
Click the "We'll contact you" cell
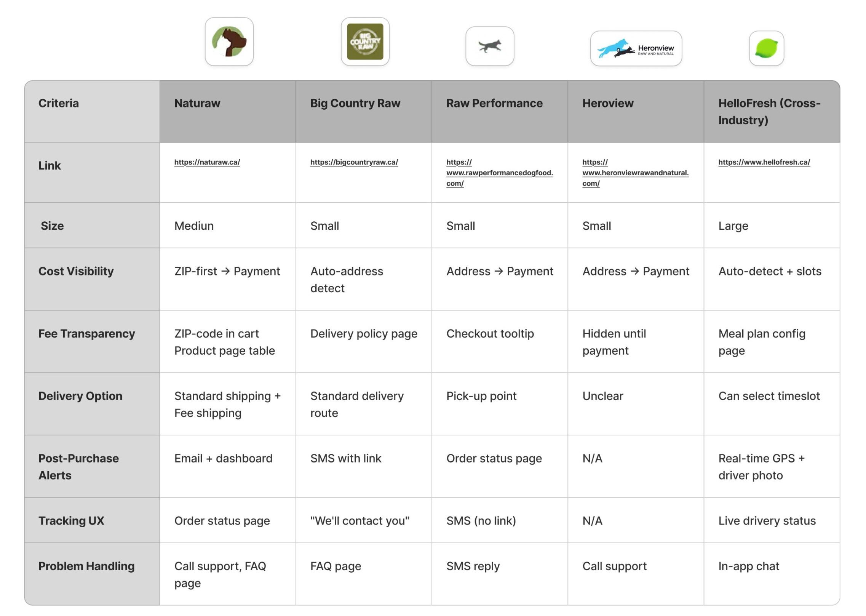[360, 521]
